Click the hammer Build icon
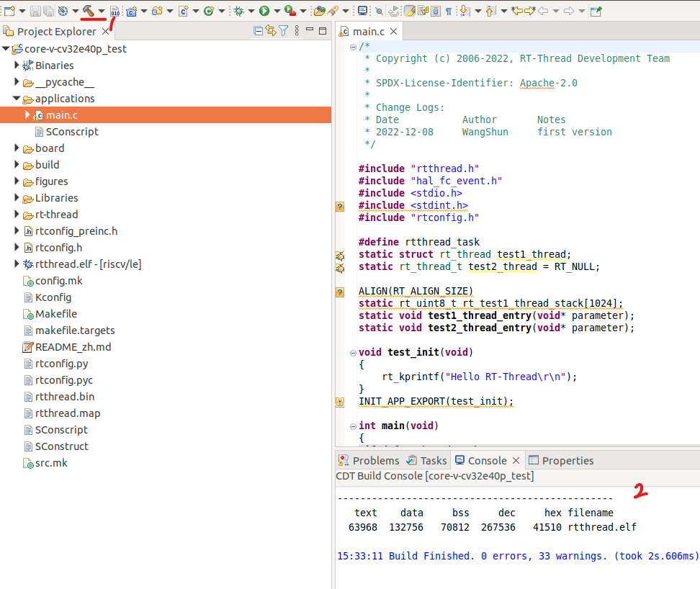Image resolution: width=700 pixels, height=589 pixels. [x=88, y=11]
